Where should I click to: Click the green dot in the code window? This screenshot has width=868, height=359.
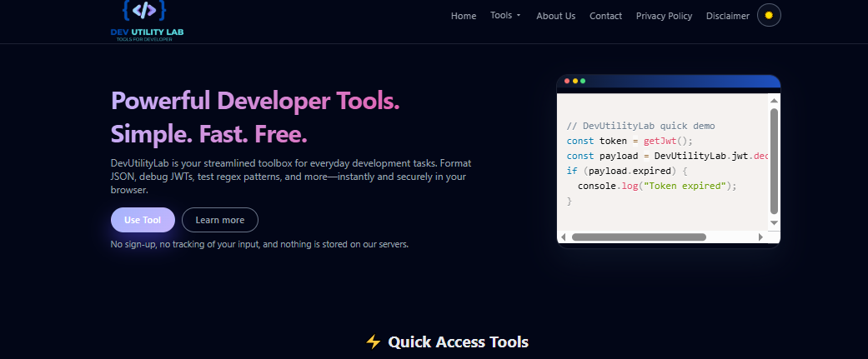point(583,82)
